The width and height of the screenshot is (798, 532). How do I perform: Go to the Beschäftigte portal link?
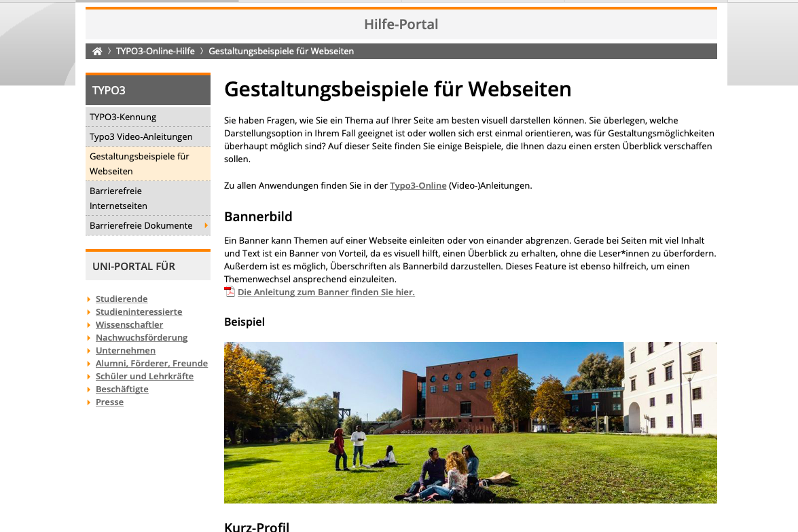click(x=122, y=389)
